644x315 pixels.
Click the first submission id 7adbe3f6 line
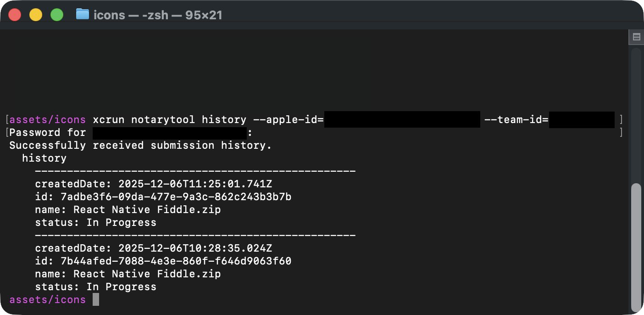coord(163,197)
